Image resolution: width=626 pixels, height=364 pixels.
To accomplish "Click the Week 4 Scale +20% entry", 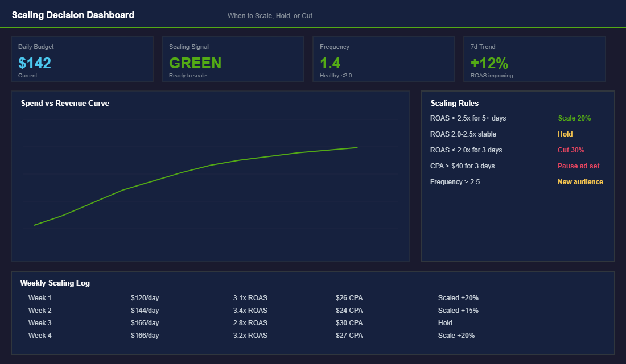I will [456, 335].
